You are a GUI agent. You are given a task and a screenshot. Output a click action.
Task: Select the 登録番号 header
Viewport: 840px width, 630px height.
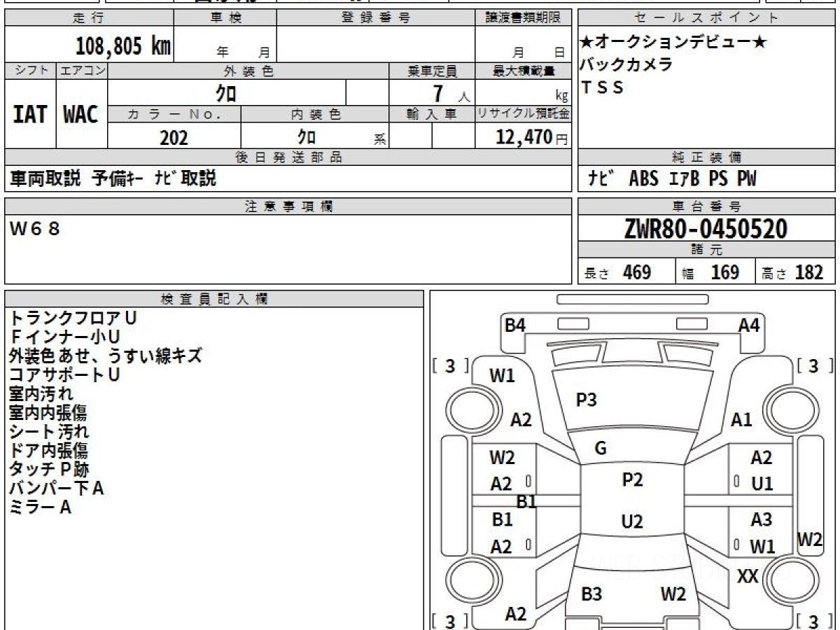click(x=376, y=18)
